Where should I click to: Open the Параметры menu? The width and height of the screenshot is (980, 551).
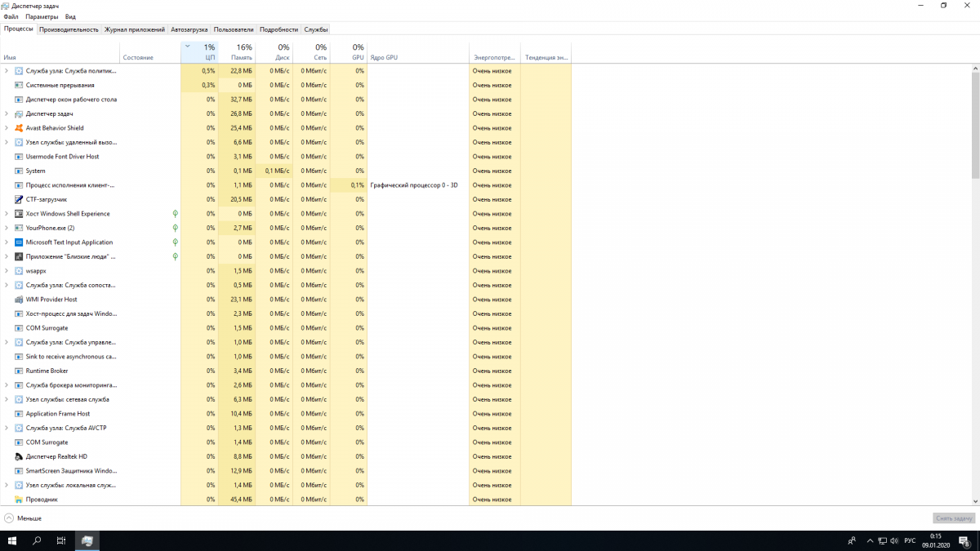pyautogui.click(x=41, y=16)
